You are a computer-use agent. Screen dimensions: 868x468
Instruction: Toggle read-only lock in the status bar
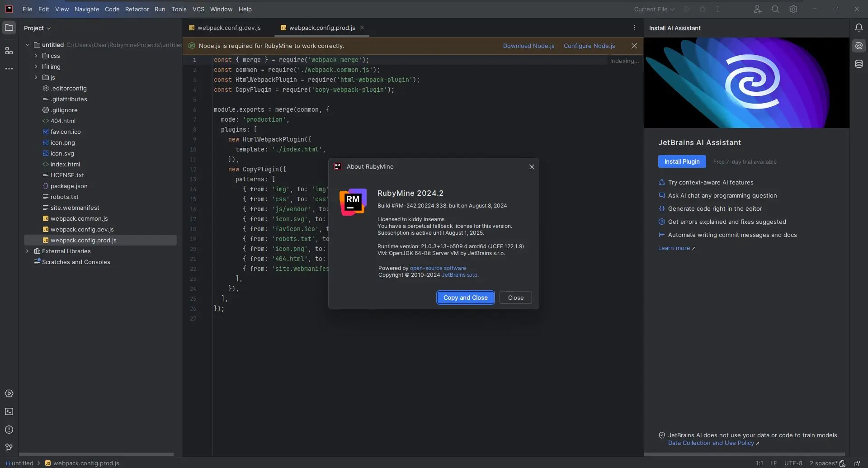857,463
